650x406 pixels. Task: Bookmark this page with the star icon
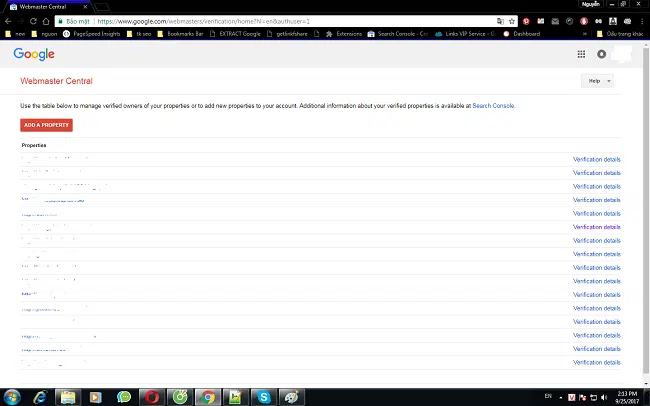[512, 21]
